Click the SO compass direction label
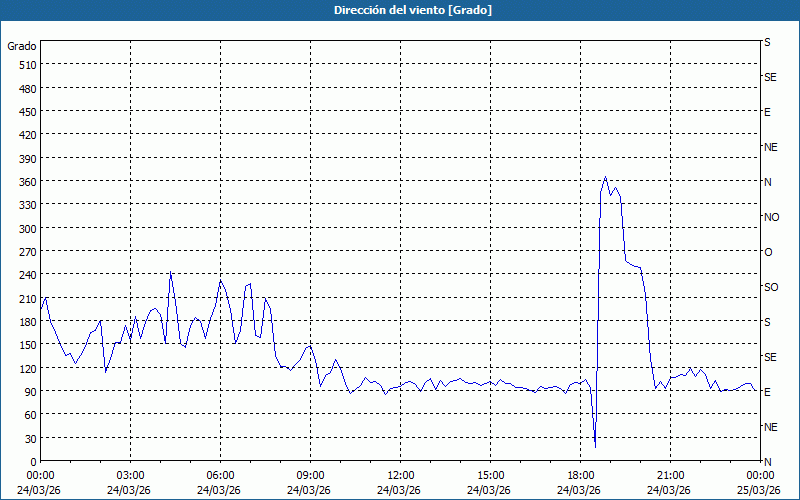Image resolution: width=800 pixels, height=500 pixels. (x=771, y=287)
